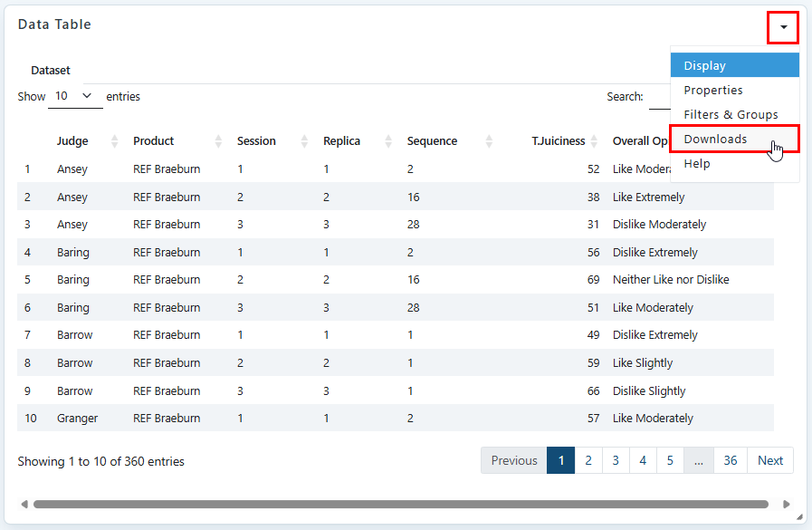Viewport: 812px width, 530px height.
Task: Click the Session column header text
Action: coord(256,141)
